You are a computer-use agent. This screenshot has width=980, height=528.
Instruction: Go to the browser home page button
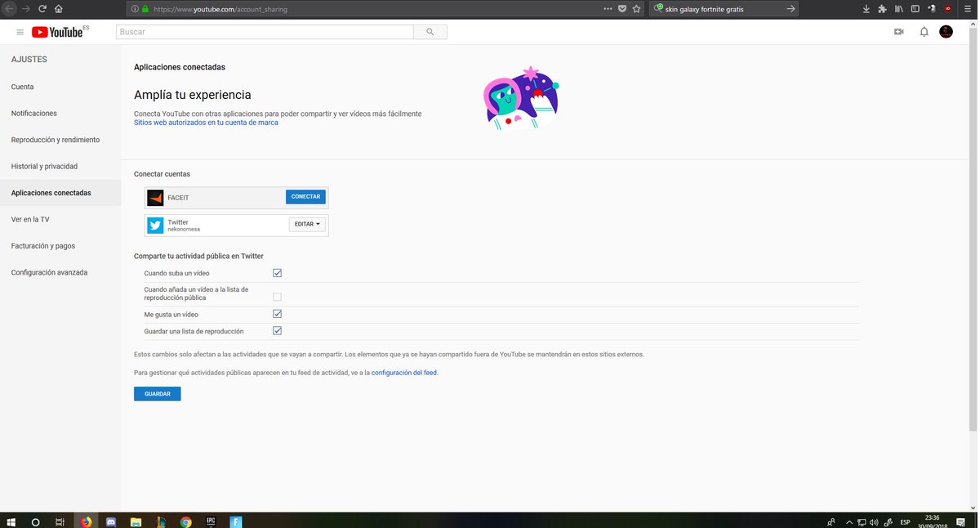58,9
